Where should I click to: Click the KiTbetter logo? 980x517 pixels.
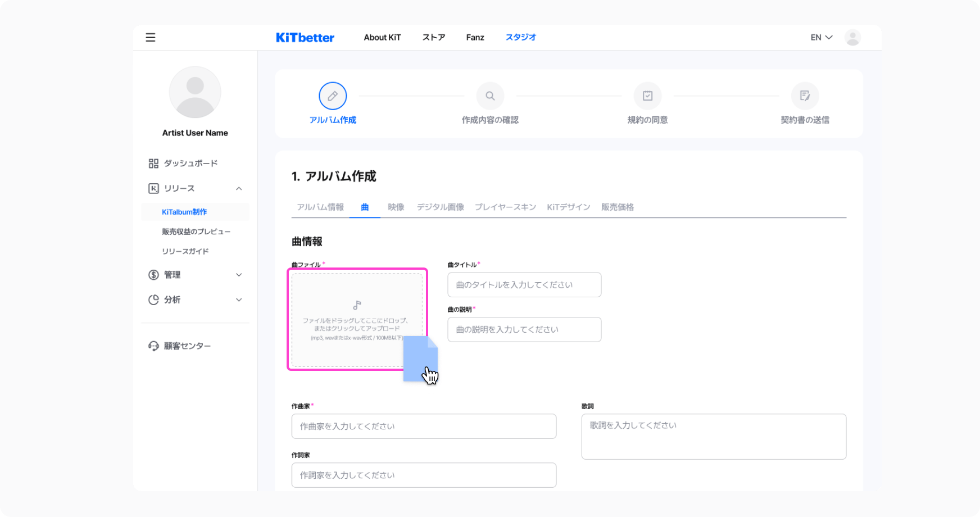305,38
